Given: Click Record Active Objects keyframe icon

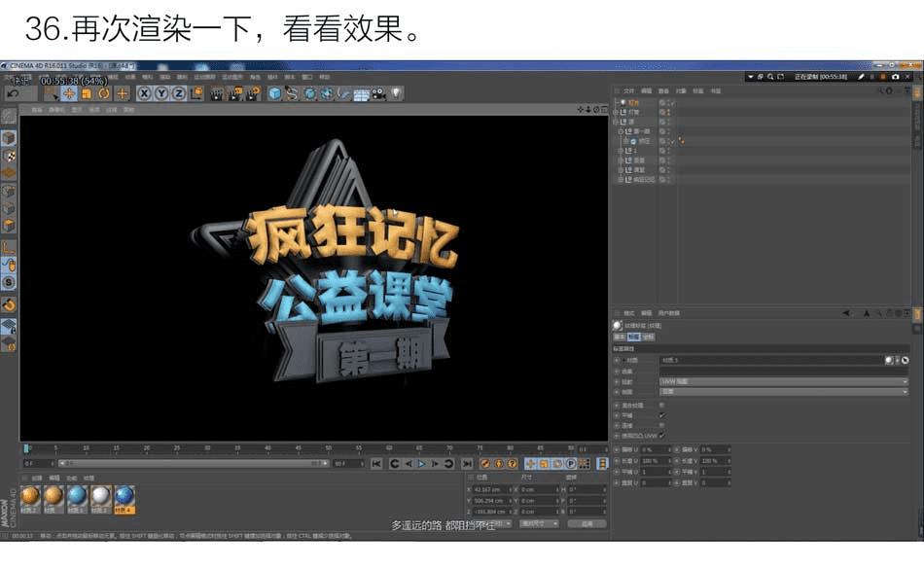Looking at the screenshot, I should tap(485, 464).
